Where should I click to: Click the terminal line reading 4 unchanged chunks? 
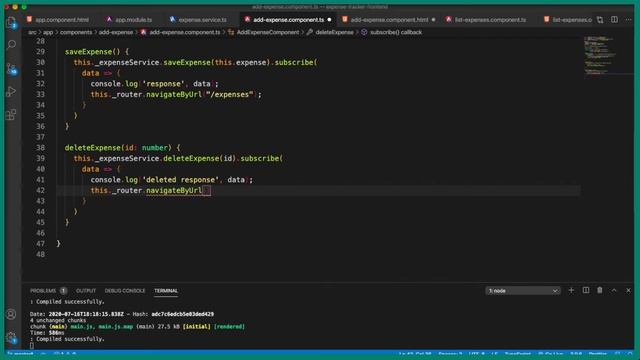tap(58, 320)
